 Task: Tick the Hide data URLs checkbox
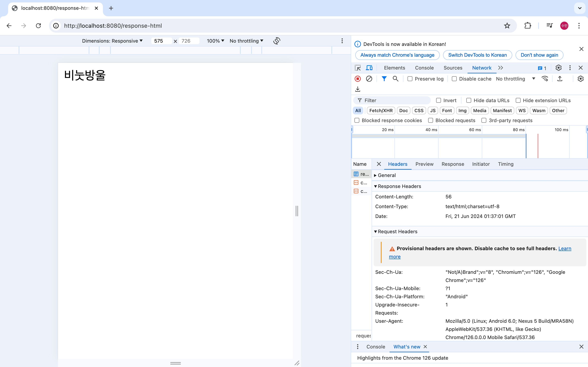coord(469,101)
